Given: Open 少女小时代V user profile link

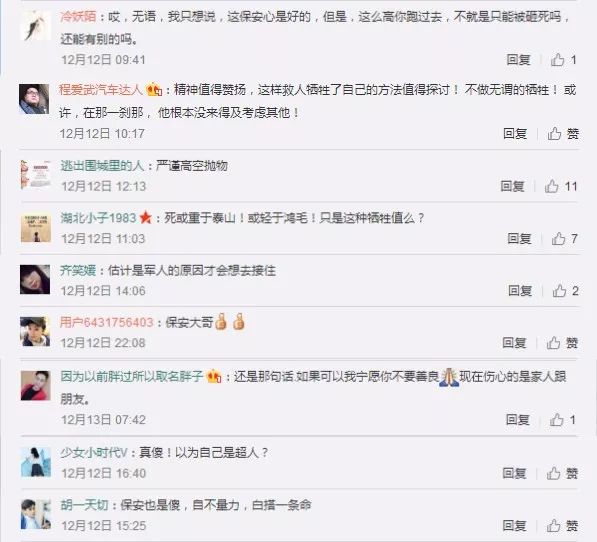Looking at the screenshot, I should point(94,453).
